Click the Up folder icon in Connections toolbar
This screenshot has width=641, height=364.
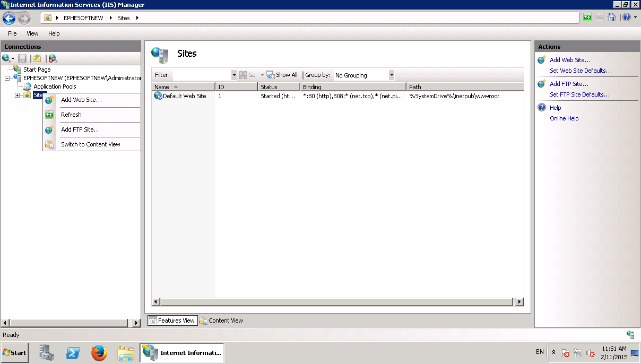tap(37, 58)
